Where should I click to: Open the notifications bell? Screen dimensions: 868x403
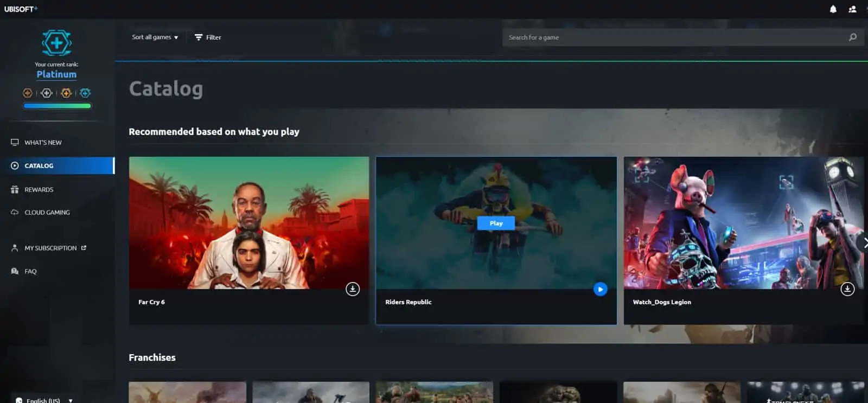(833, 9)
